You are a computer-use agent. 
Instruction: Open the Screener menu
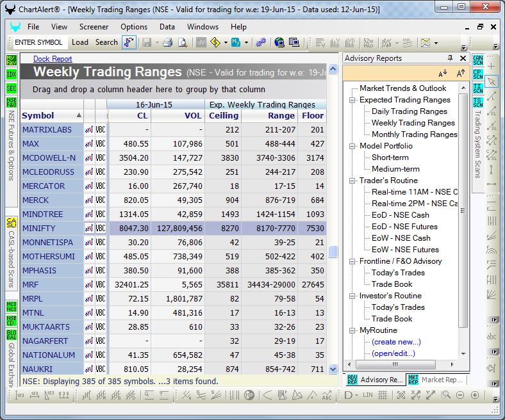tap(94, 27)
